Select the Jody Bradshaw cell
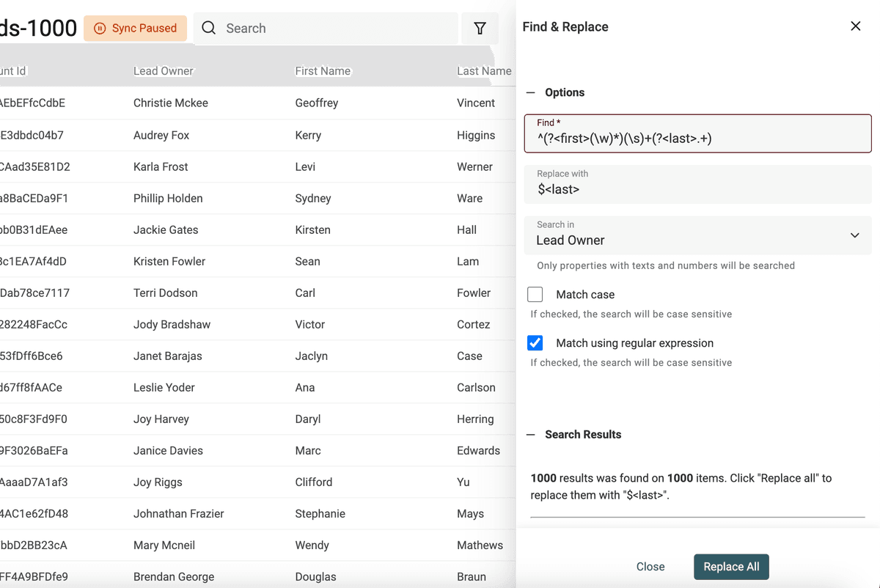This screenshot has height=588, width=880. pyautogui.click(x=172, y=325)
